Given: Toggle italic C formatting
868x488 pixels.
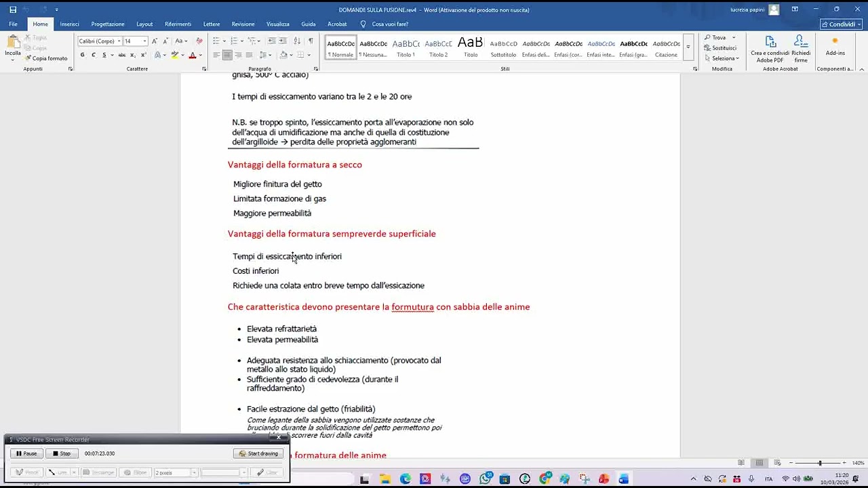Looking at the screenshot, I should (x=94, y=55).
